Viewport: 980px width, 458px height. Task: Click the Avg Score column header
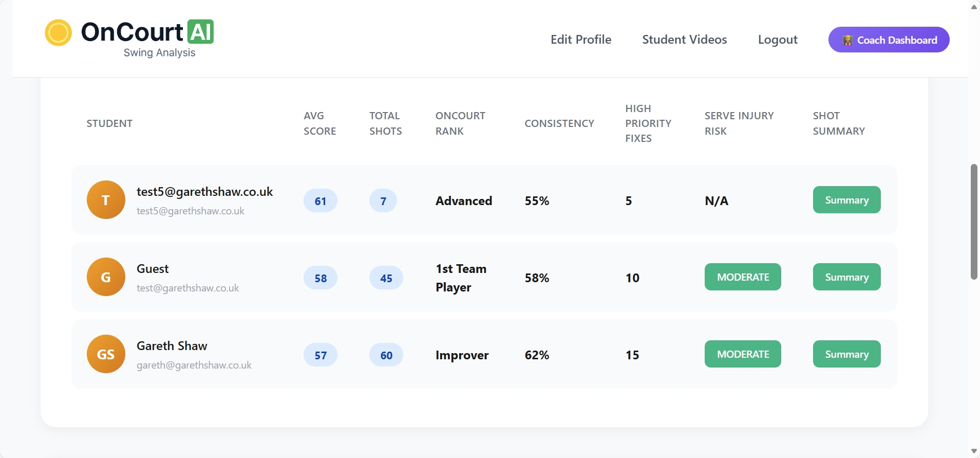coord(319,123)
